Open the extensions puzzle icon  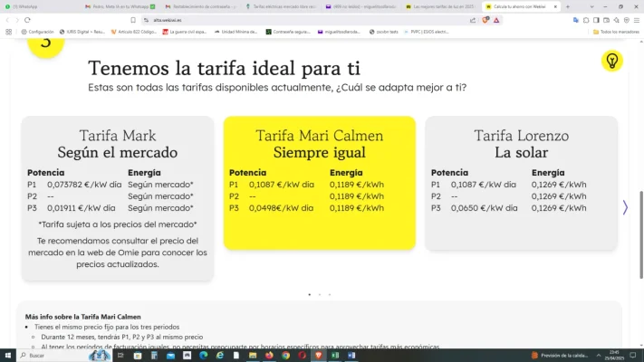pos(586,20)
